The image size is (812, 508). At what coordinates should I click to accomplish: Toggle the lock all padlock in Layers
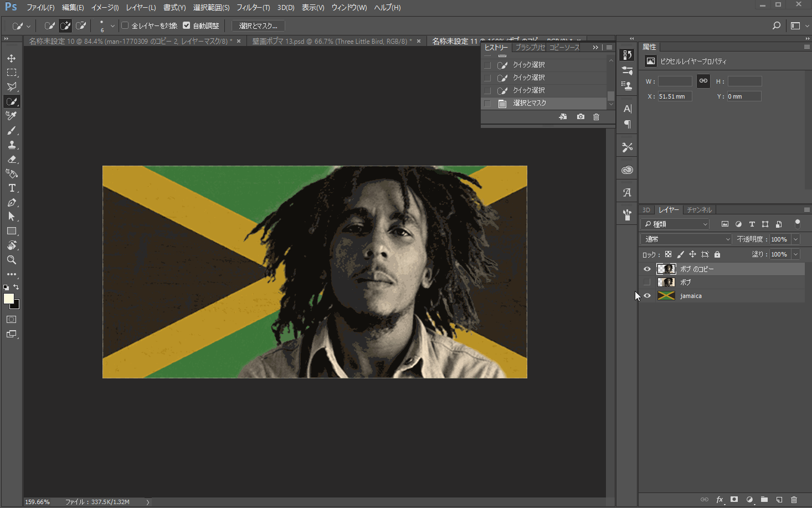pyautogui.click(x=717, y=254)
